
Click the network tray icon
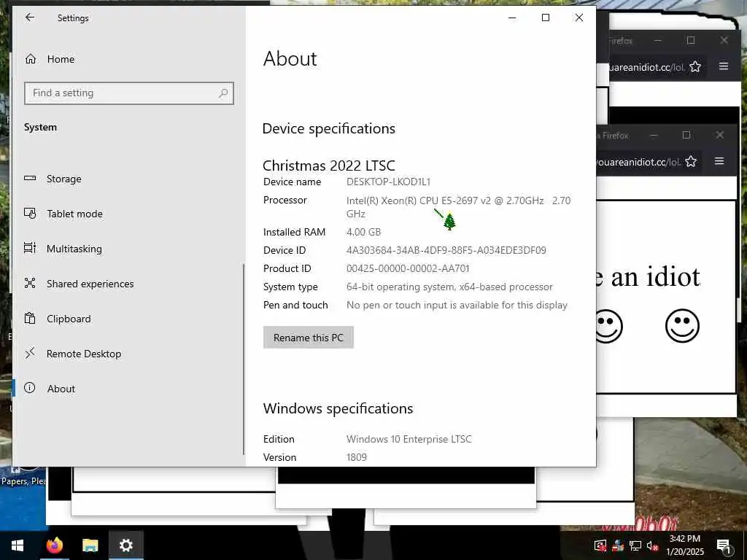(635, 545)
